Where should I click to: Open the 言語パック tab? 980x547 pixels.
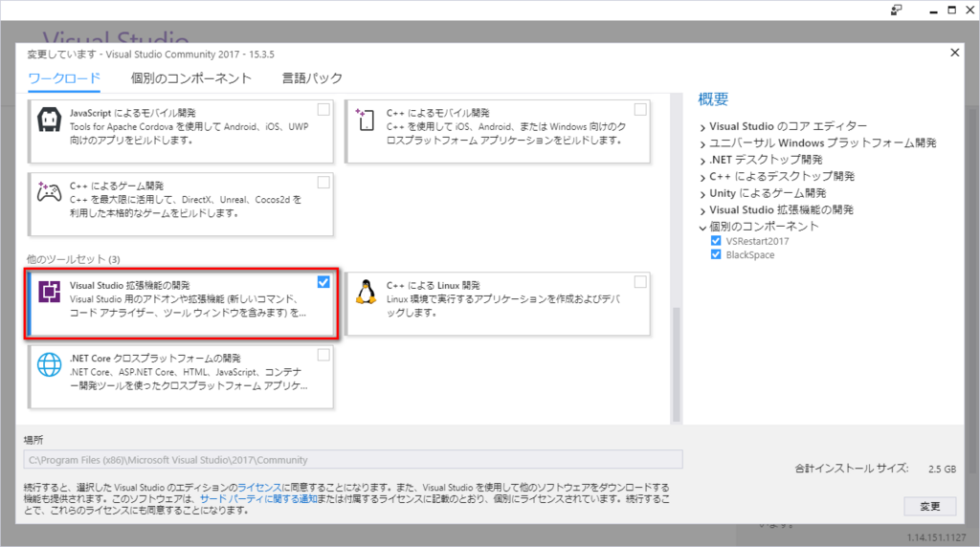coord(312,78)
